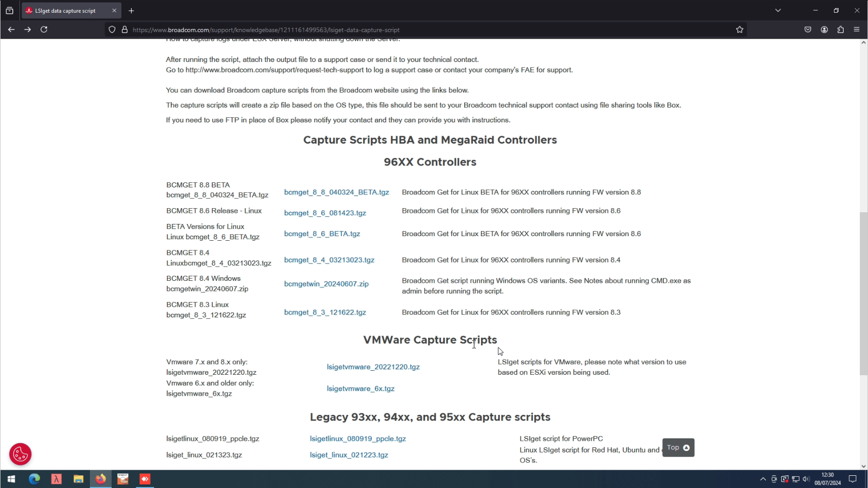Open the tracking protection shield icon
The image size is (868, 488).
(x=112, y=30)
